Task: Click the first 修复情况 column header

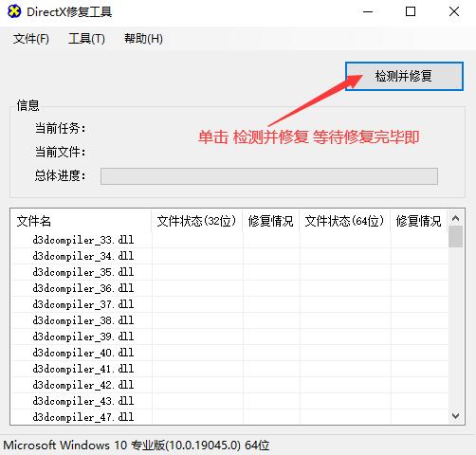Action: pos(271,221)
